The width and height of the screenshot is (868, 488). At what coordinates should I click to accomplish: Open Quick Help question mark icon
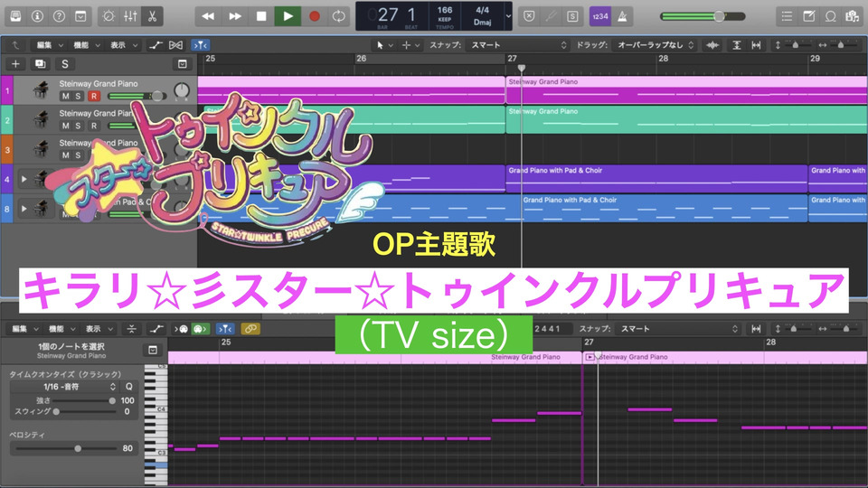[59, 16]
